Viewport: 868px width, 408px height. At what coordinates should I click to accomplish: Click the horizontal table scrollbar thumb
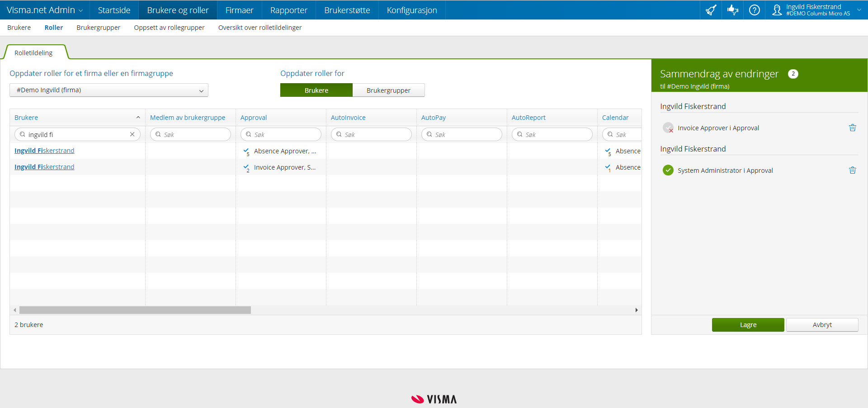(x=135, y=310)
